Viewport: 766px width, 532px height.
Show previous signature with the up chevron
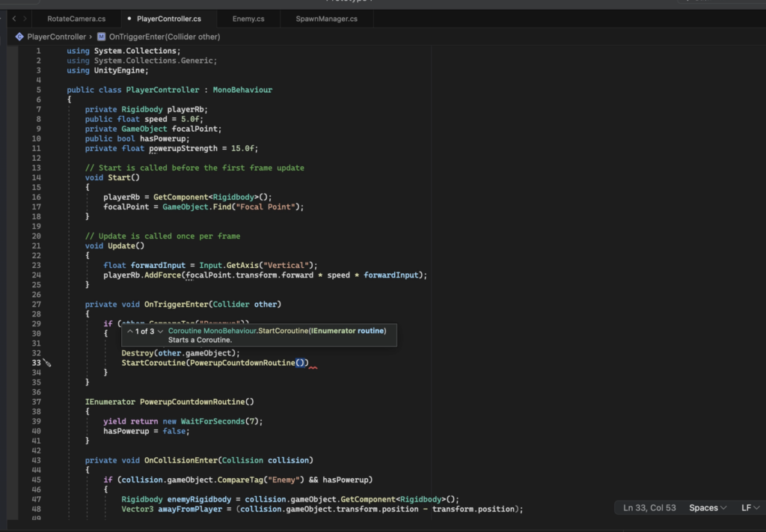(130, 331)
